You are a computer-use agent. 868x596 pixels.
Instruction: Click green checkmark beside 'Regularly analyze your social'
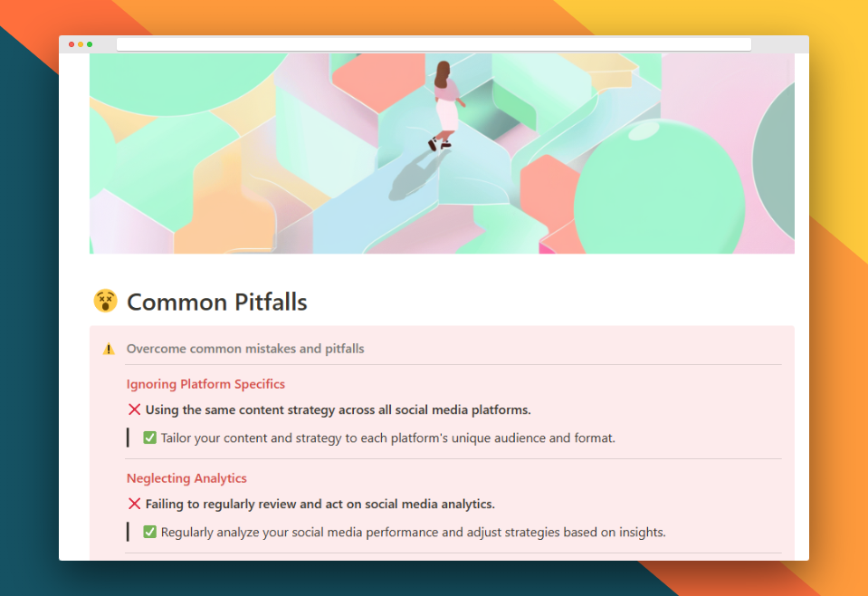(x=150, y=533)
